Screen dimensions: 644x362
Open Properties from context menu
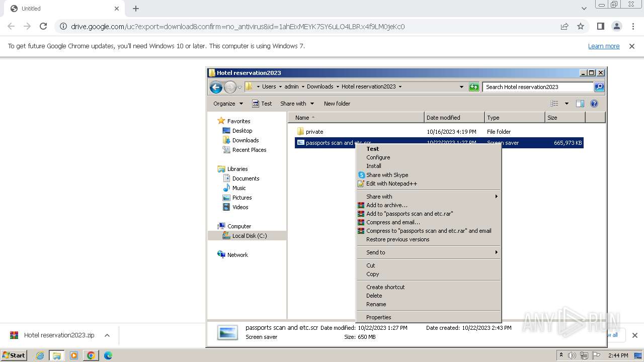coord(379,317)
